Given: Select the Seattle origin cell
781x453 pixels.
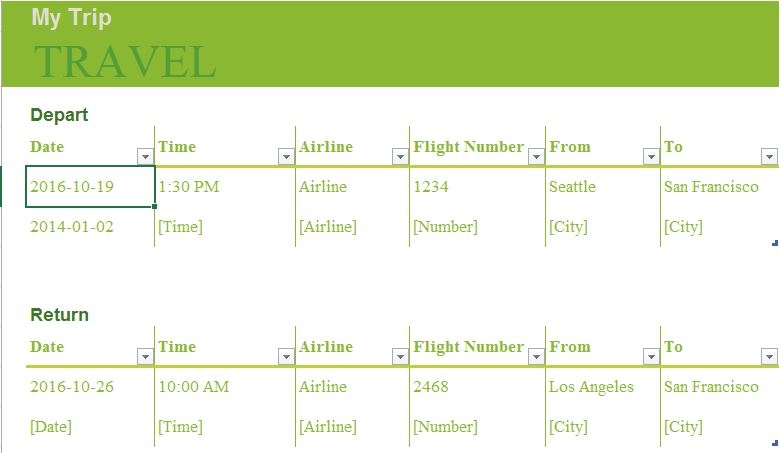Looking at the screenshot, I should point(602,187).
